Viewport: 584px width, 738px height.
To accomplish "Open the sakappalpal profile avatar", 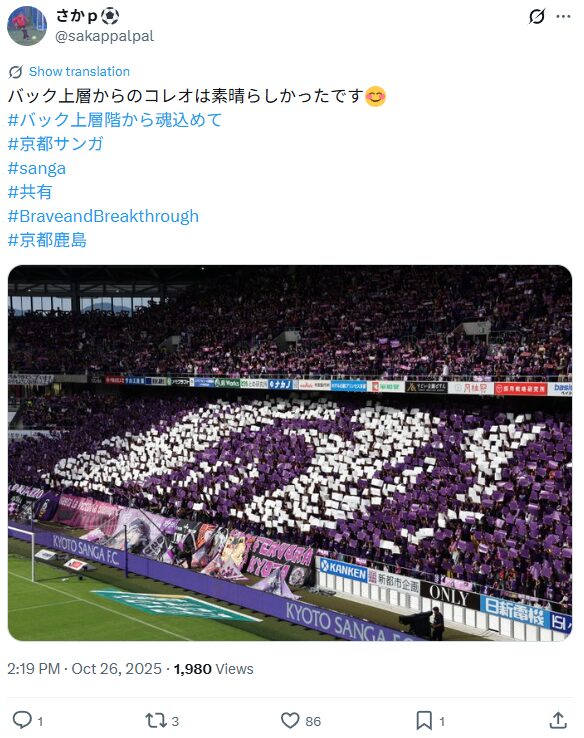I will (x=27, y=26).
